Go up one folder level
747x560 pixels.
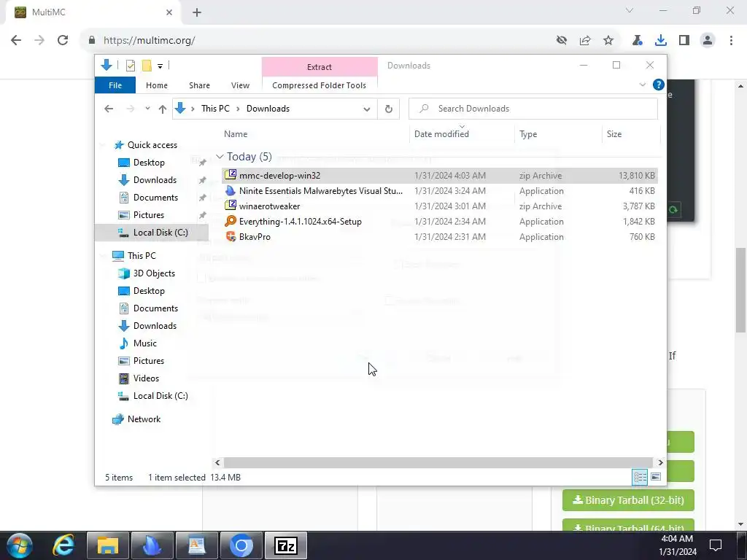tap(163, 109)
